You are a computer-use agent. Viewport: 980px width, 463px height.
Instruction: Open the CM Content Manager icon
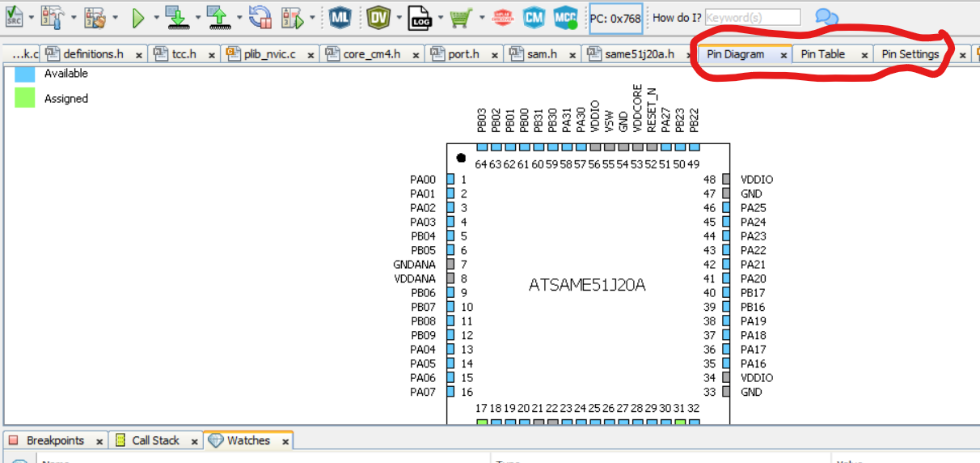tap(534, 16)
